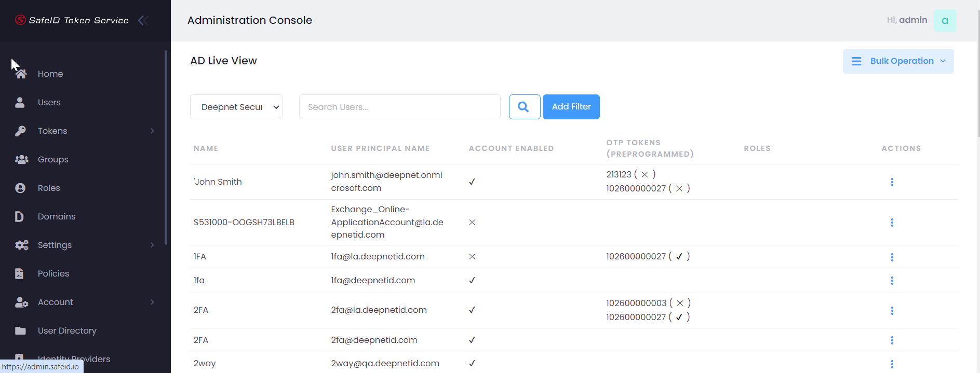The width and height of the screenshot is (980, 373).
Task: Click the Groups people icon
Action: pyautogui.click(x=21, y=160)
